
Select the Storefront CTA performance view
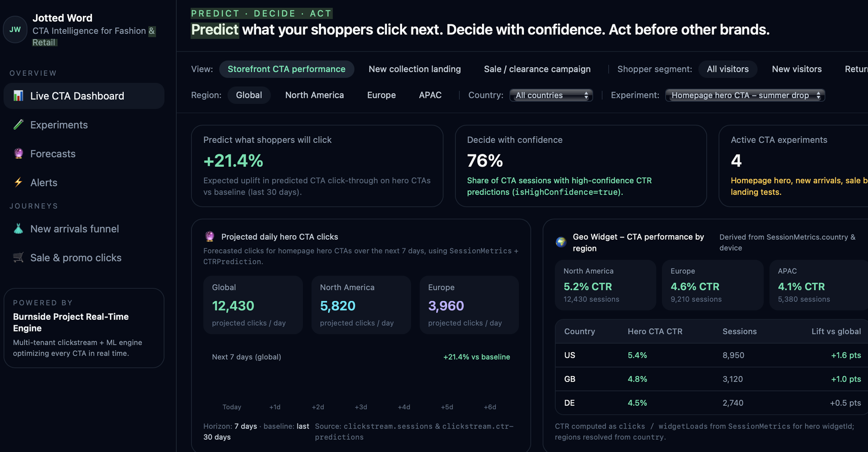(x=287, y=69)
